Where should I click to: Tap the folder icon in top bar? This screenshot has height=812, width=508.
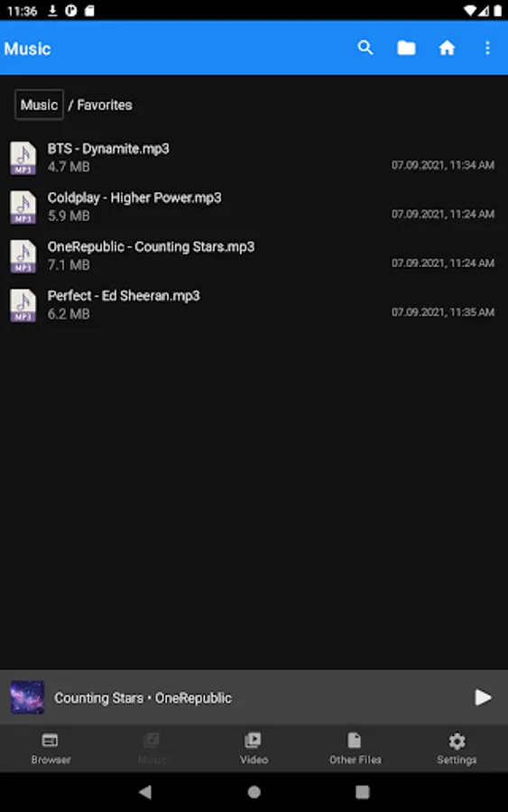tap(406, 48)
